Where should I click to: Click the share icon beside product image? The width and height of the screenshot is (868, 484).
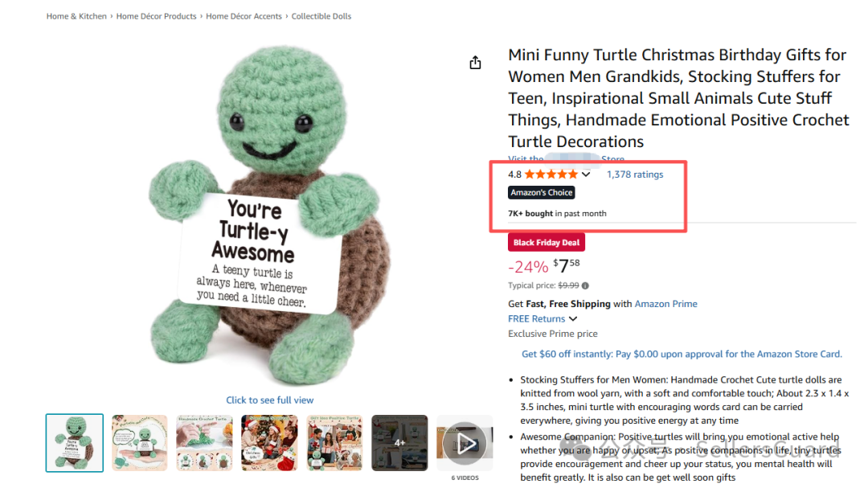(475, 63)
